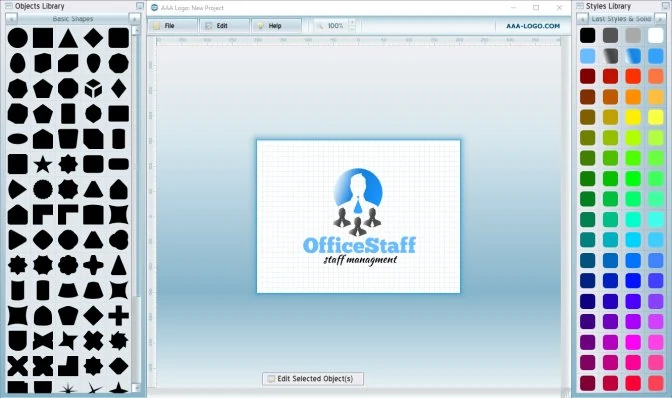This screenshot has height=398, width=672.
Task: Pick the shield shape
Action: (x=18, y=341)
